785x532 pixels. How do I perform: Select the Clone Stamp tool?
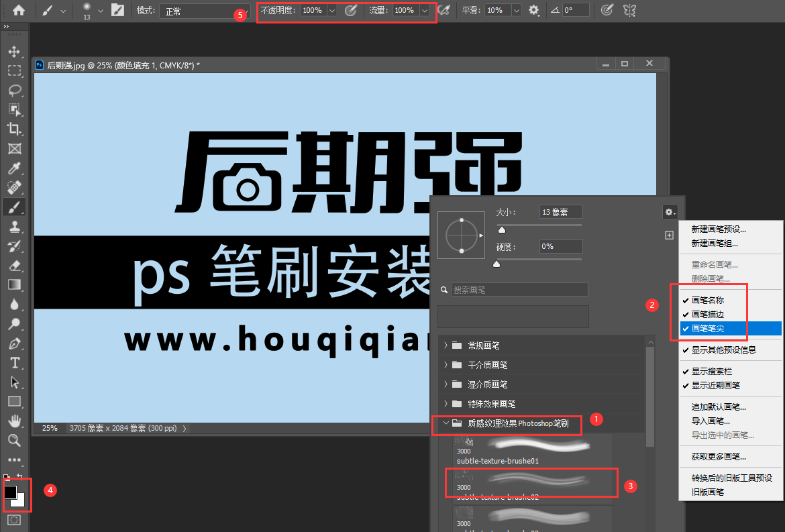(15, 226)
